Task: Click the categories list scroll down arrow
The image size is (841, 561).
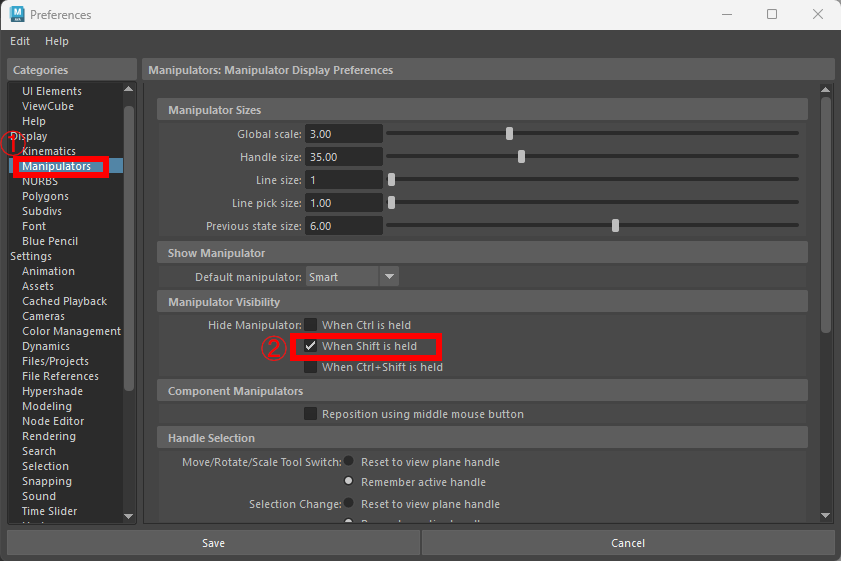Action: tap(129, 516)
